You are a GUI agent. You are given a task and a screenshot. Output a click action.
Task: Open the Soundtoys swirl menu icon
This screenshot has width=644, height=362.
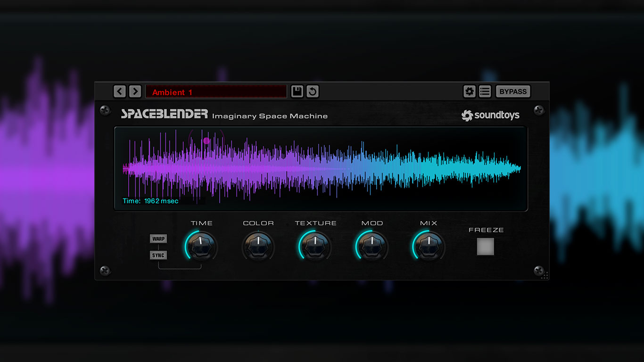pos(469,91)
